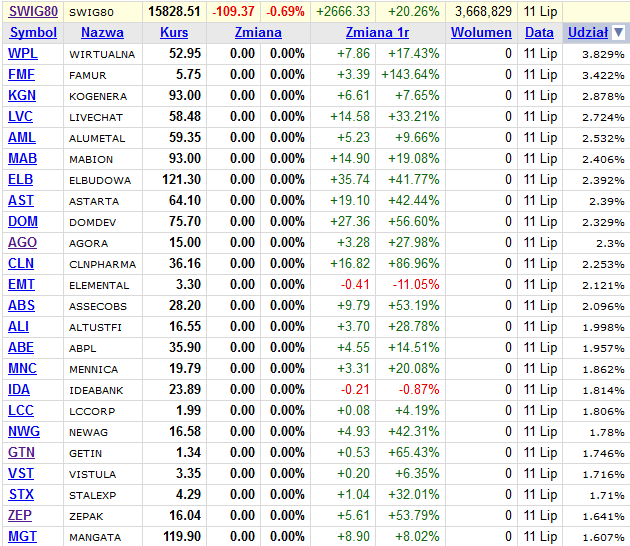Open the MGT Mangata symbol link
630x546 pixels.
22,537
